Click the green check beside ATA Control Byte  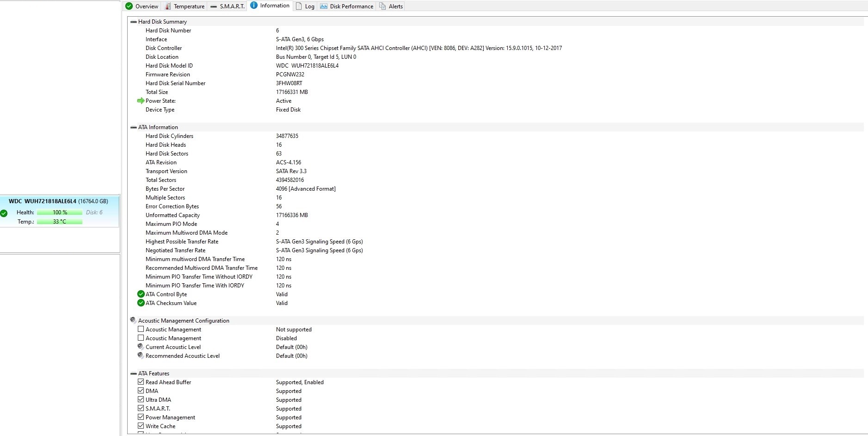141,294
